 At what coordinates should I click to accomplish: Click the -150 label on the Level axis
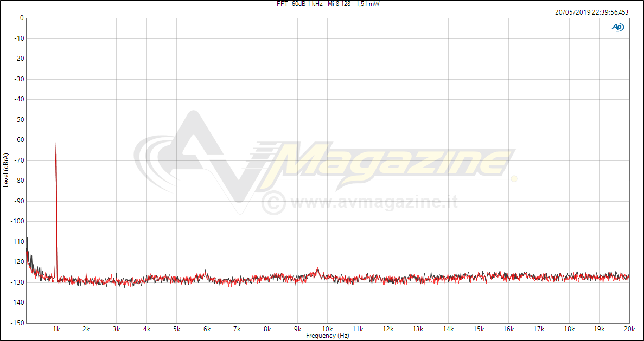click(x=18, y=323)
